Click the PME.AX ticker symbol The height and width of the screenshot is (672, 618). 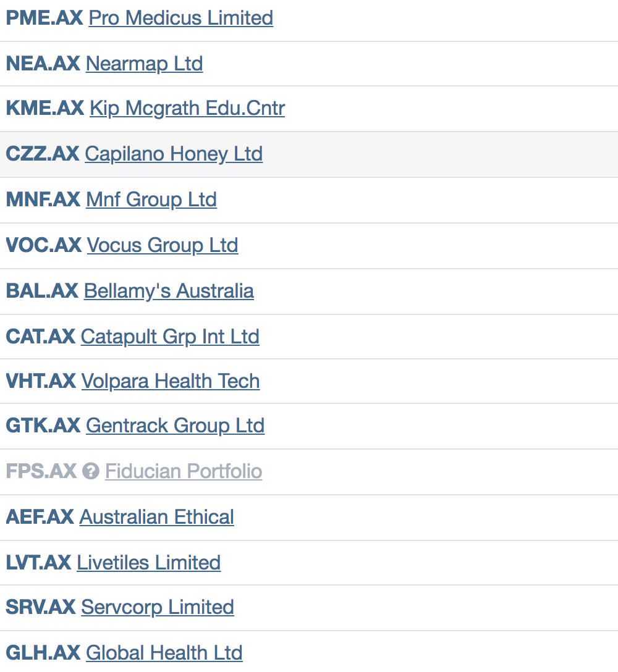44,18
